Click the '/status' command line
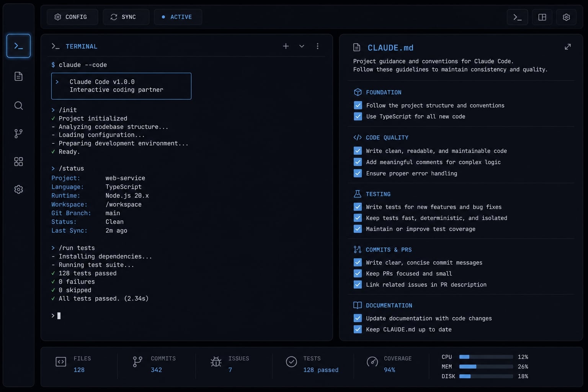Viewport: 588px width, 392px height. [x=68, y=168]
